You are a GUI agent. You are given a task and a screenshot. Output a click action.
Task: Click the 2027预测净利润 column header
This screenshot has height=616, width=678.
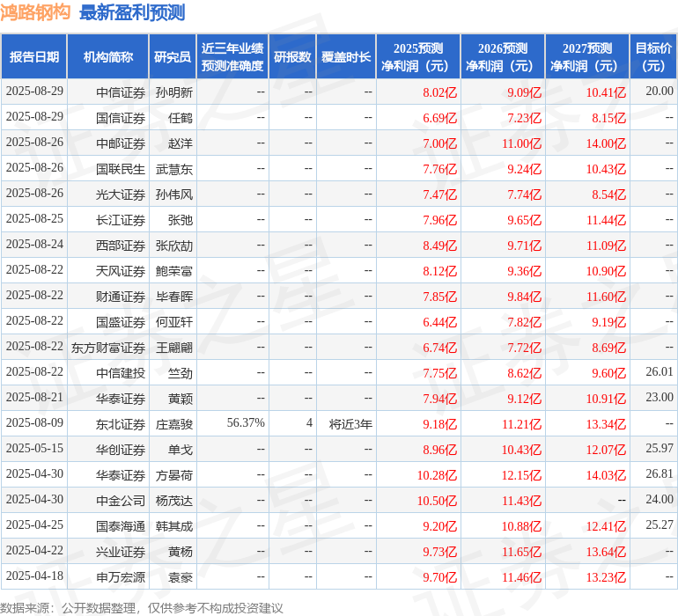(587, 57)
